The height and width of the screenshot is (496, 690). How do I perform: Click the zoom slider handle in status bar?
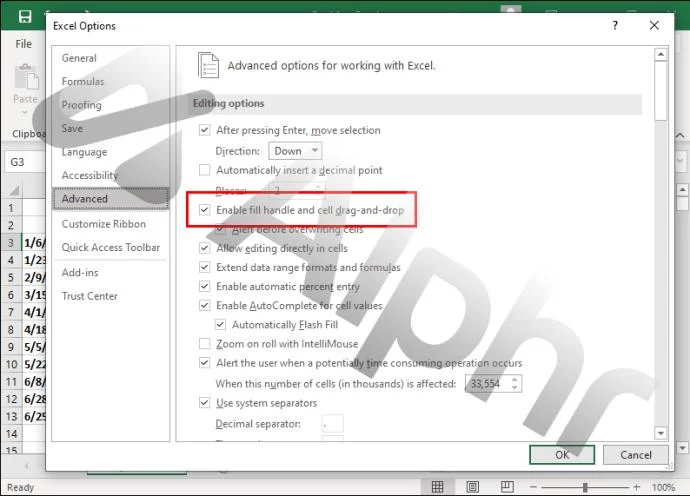[585, 487]
